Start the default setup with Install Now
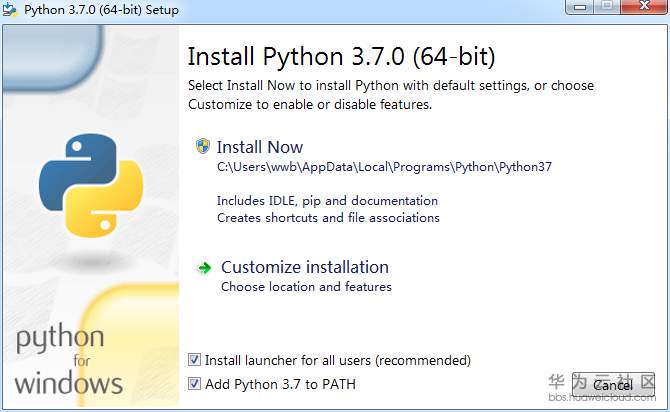 [x=259, y=147]
